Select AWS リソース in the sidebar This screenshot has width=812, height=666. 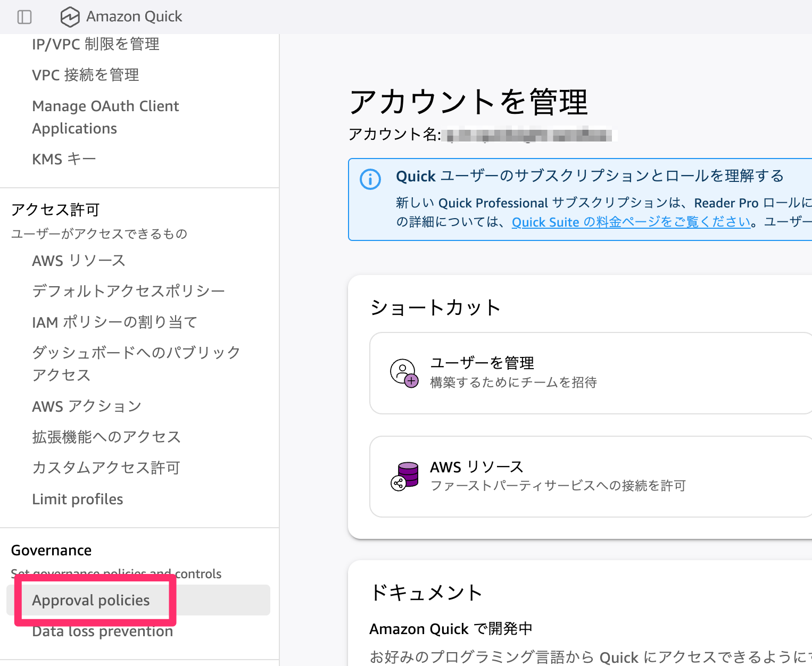pos(79,261)
